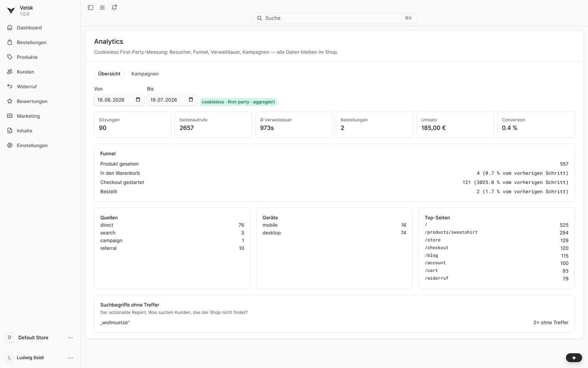Click the Einstellungen gear icon

[x=10, y=145]
